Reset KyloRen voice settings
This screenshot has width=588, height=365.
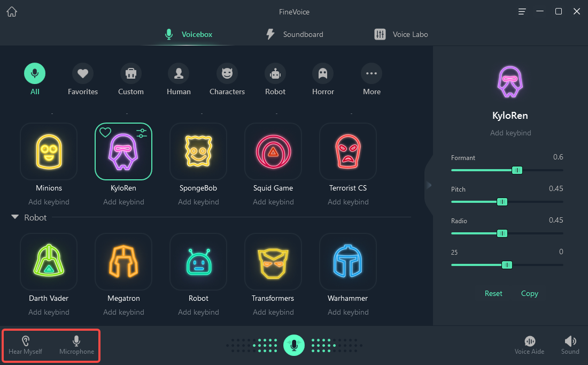[x=493, y=294]
